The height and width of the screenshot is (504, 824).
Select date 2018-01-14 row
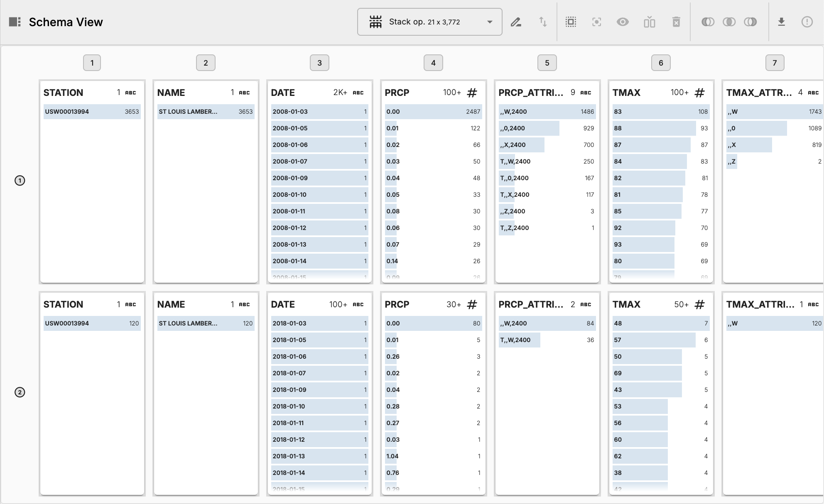coord(319,473)
